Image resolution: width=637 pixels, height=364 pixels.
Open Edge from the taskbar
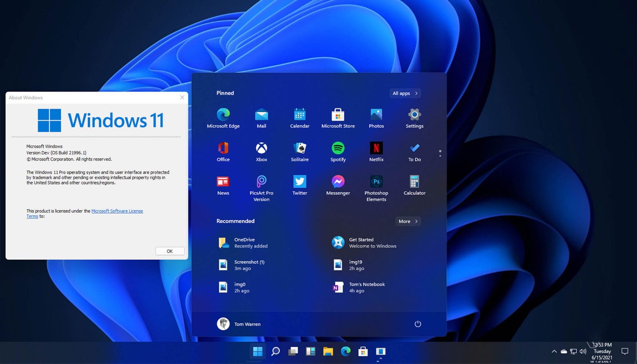coord(346,351)
